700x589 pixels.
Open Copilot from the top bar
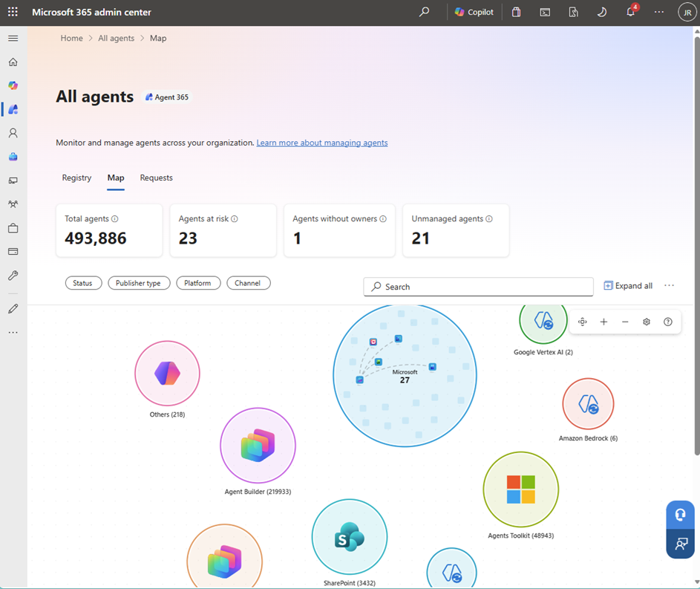pos(474,12)
